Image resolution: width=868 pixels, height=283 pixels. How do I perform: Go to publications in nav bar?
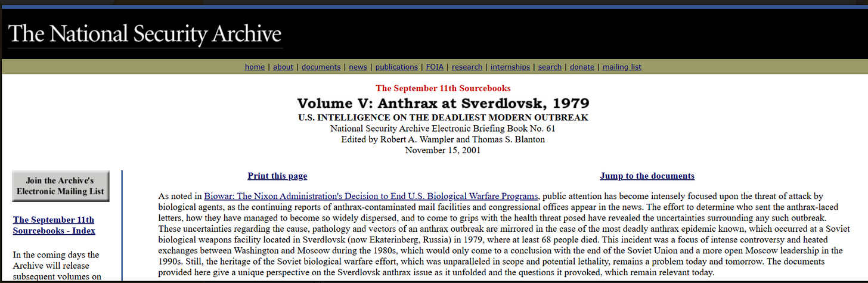(x=396, y=67)
